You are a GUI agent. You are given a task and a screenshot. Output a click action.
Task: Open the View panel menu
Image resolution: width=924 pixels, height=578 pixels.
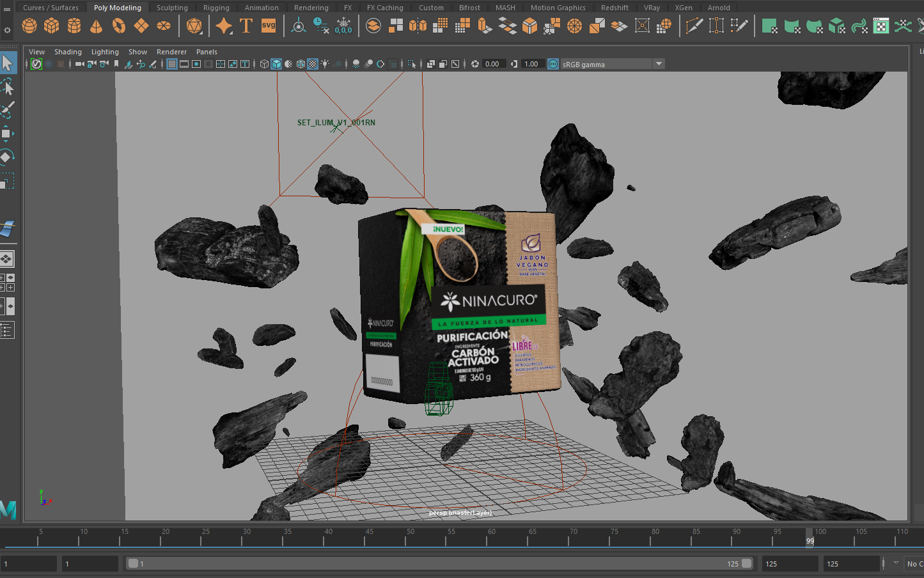coord(36,52)
